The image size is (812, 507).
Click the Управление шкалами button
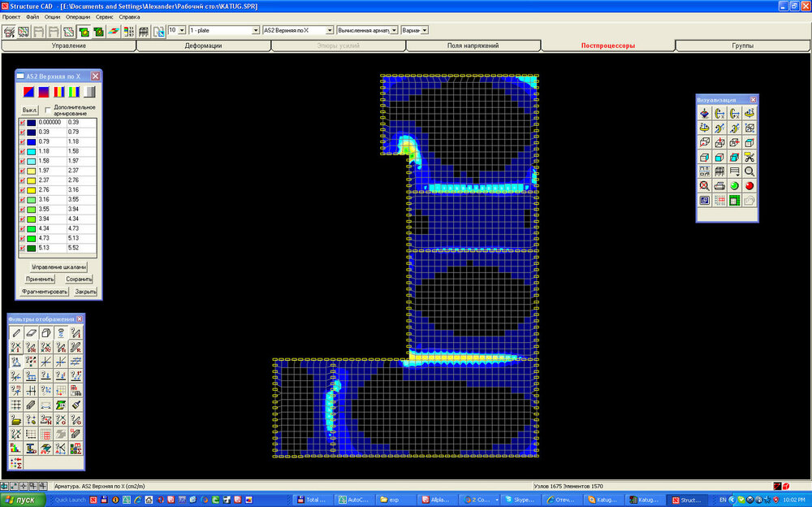point(58,266)
